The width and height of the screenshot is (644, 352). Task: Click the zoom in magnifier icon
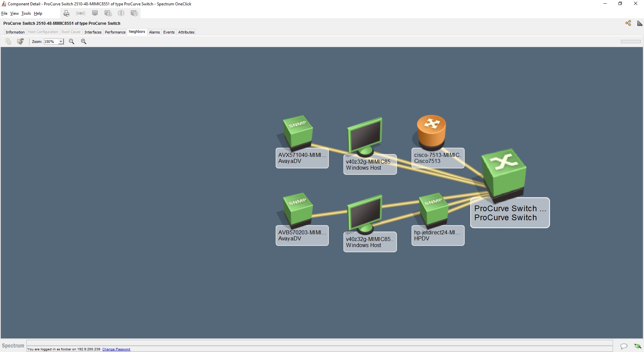tap(84, 42)
